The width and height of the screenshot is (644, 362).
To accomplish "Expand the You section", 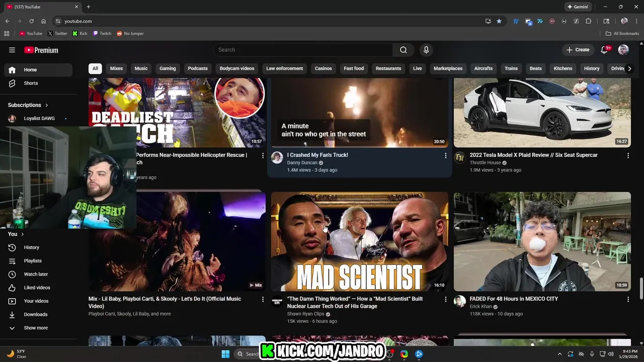I will pos(16,234).
